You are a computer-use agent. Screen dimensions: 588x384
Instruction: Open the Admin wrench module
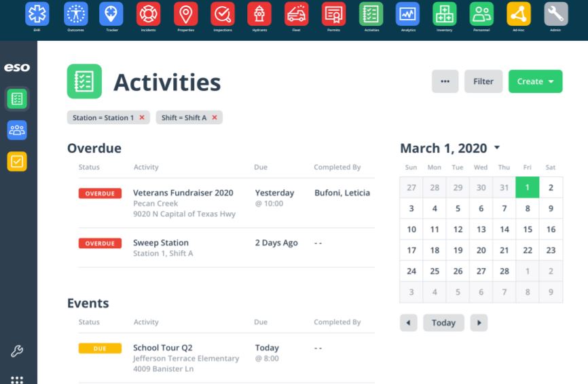coord(556,14)
